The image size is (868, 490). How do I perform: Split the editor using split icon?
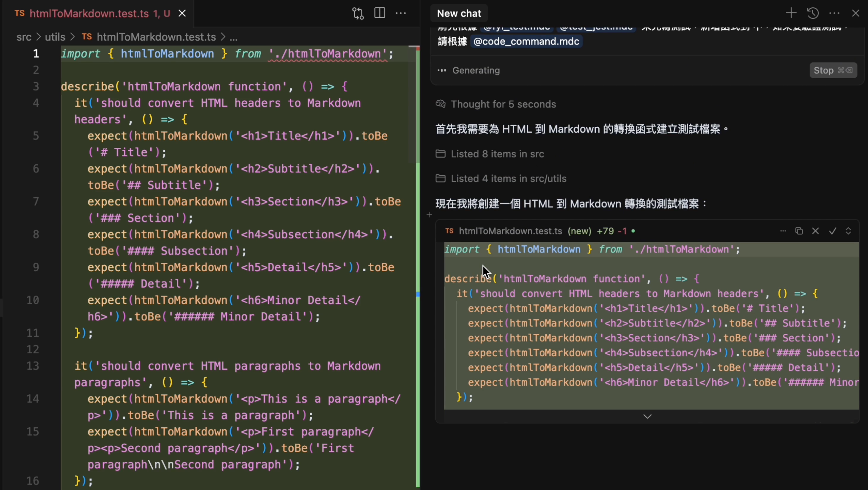[x=380, y=13]
